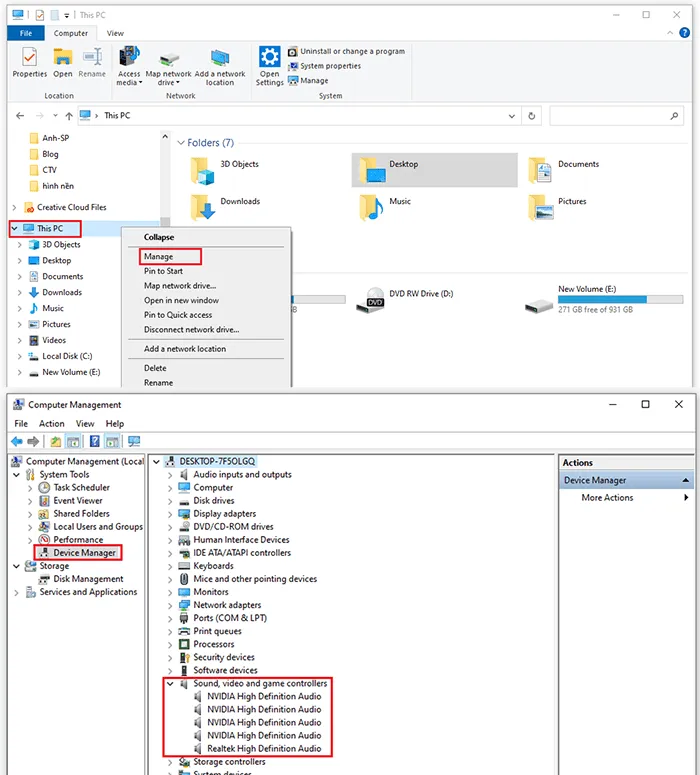Image resolution: width=700 pixels, height=775 pixels.
Task: Collapse the Folders (7) section
Action: coord(180,143)
